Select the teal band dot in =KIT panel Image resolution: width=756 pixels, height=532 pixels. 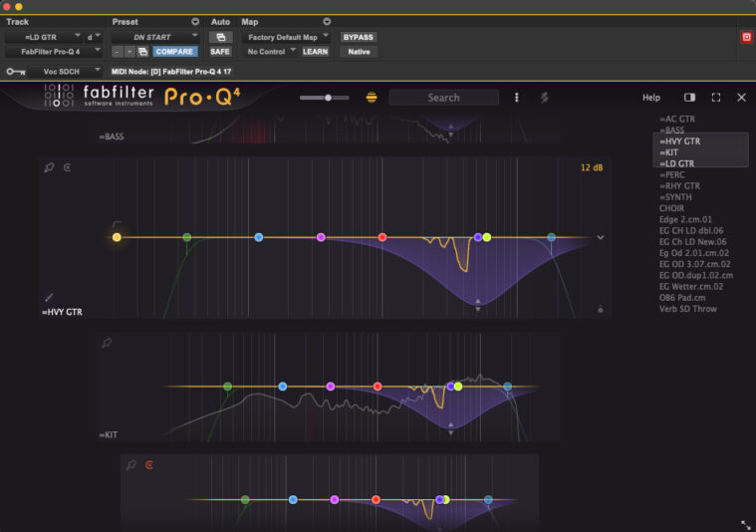tap(507, 387)
